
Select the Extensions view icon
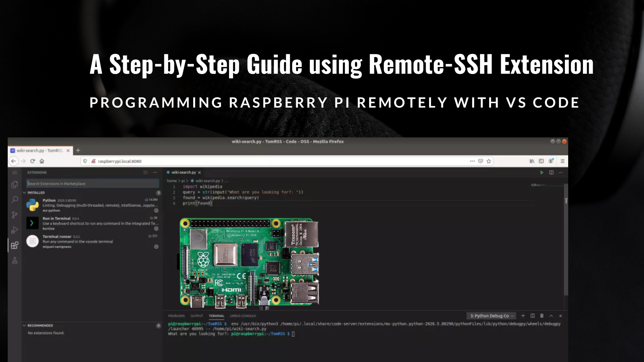[x=14, y=245]
